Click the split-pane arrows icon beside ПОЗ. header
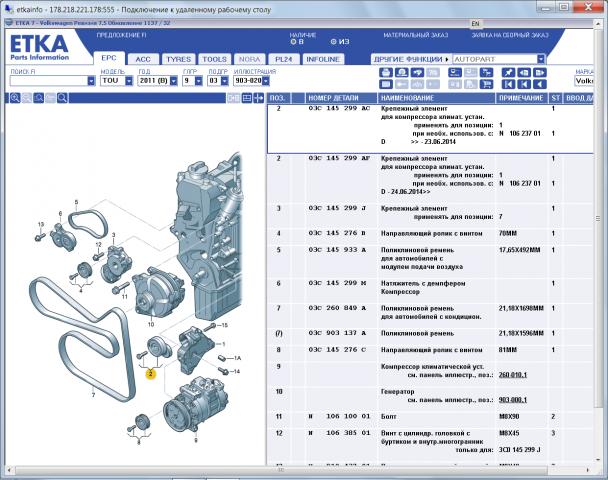The image size is (608, 480). (x=259, y=98)
